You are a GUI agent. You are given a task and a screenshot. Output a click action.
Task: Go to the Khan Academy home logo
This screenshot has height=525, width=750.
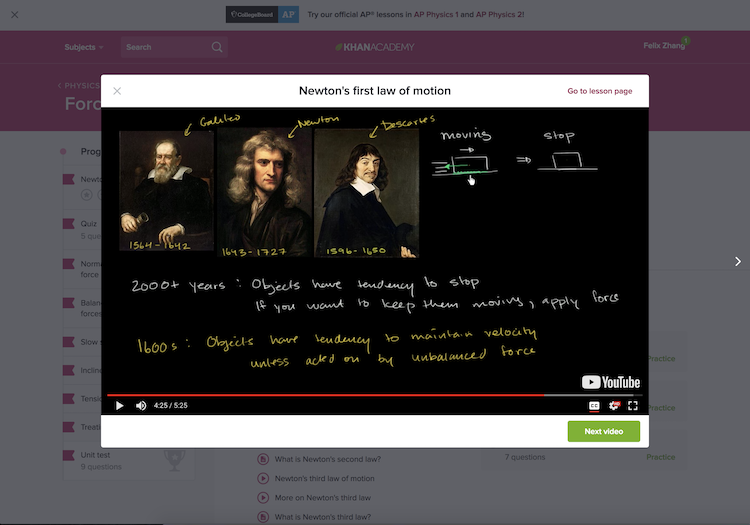pyautogui.click(x=375, y=47)
